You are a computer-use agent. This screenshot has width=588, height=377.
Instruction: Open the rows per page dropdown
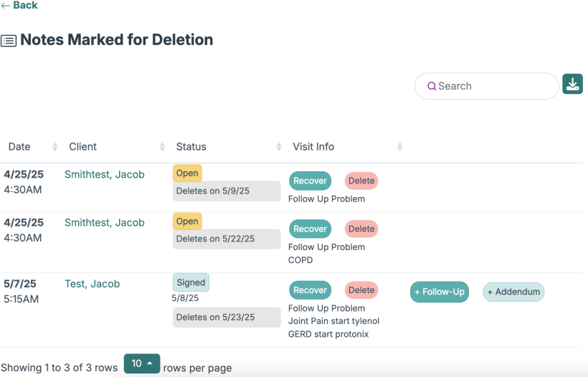pyautogui.click(x=142, y=363)
